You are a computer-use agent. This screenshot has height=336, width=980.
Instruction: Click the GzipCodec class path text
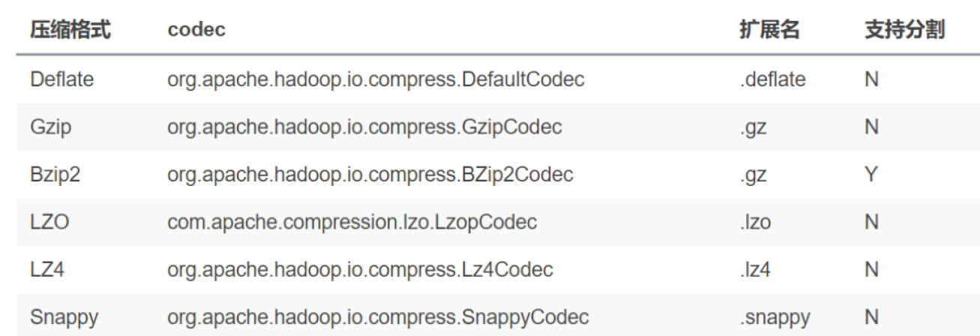[x=364, y=127]
